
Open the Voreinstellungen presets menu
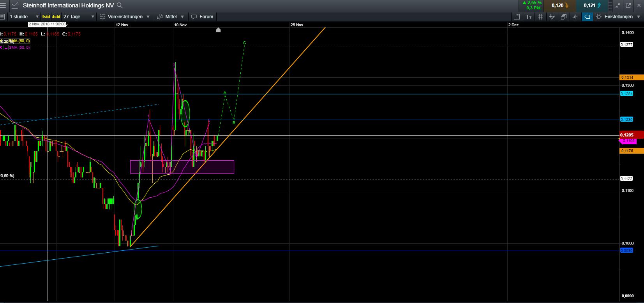click(x=125, y=17)
